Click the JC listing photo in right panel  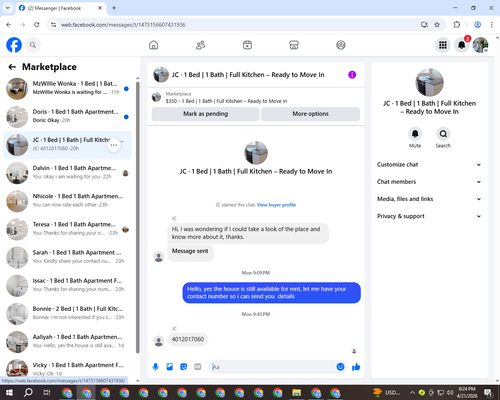pyautogui.click(x=429, y=83)
